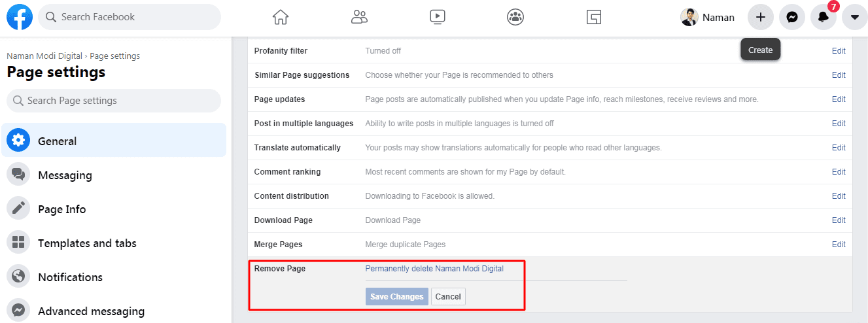Screen dimensions: 868x323
Task: Select the General settings tab
Action: [114, 141]
